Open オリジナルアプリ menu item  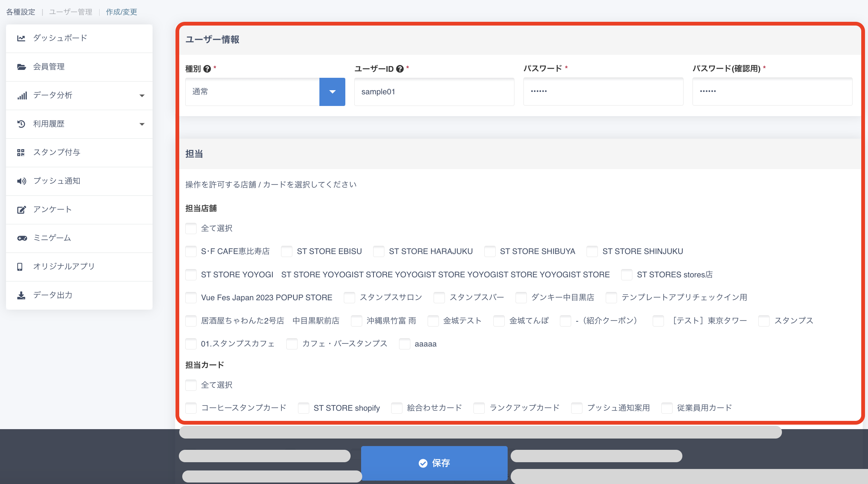(x=64, y=266)
